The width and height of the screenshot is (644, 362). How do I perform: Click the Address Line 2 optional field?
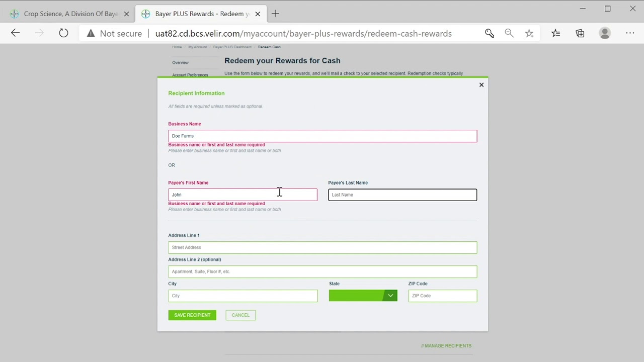pos(323,271)
